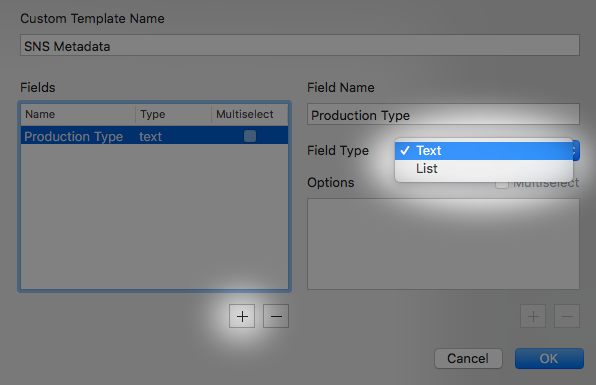Confirm with OK button
The width and height of the screenshot is (596, 385).
[x=549, y=358]
